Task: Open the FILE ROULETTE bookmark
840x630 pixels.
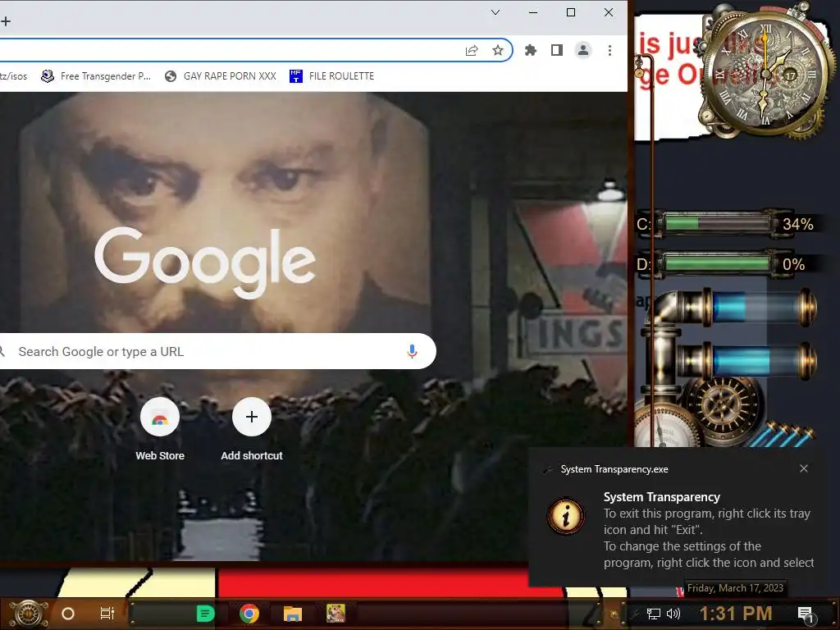Action: coord(332,76)
